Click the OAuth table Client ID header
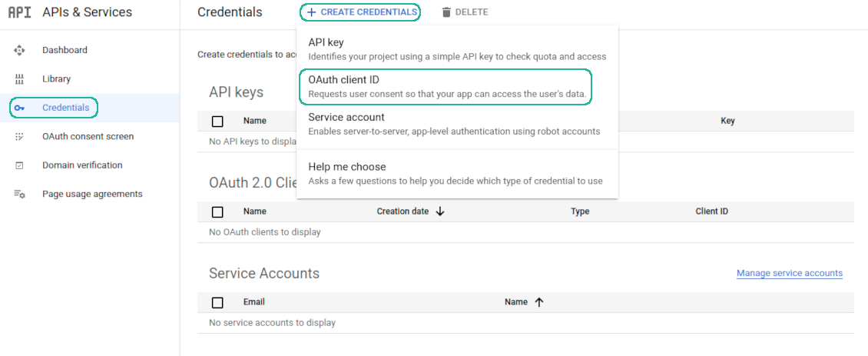Screen dimensions: 868x356 pyautogui.click(x=711, y=211)
